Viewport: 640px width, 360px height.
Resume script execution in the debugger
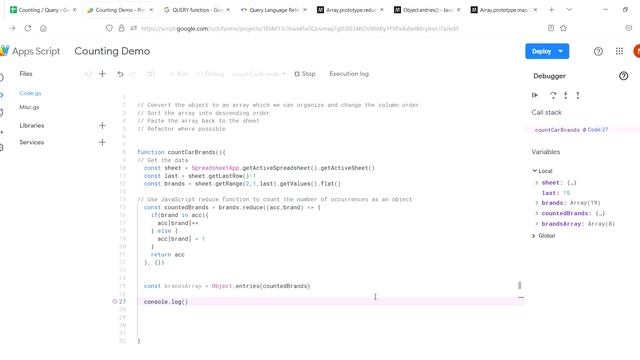pyautogui.click(x=535, y=95)
